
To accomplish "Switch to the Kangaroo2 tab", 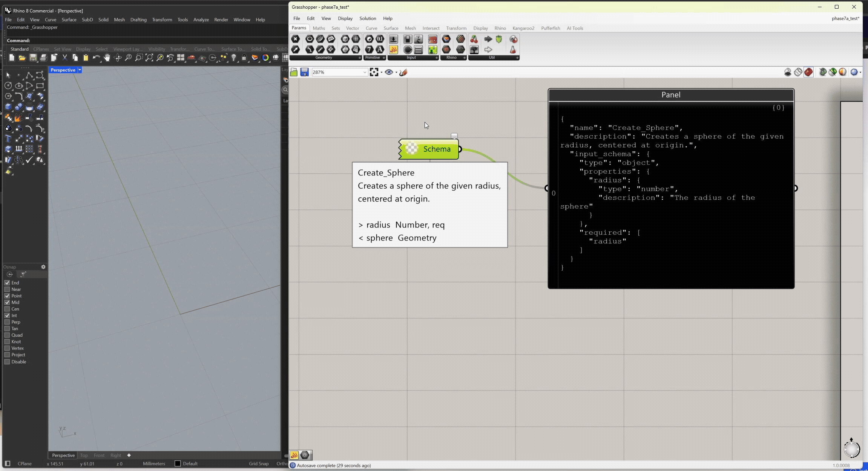I will (523, 28).
